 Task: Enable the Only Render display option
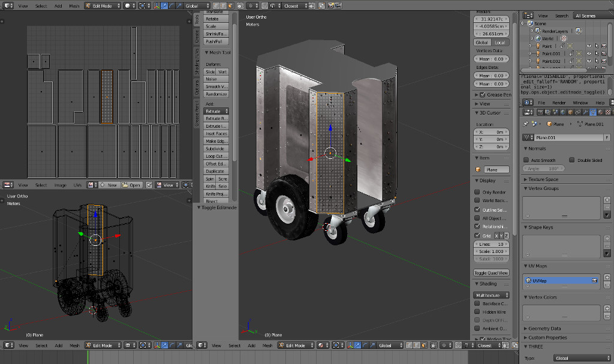coord(477,192)
